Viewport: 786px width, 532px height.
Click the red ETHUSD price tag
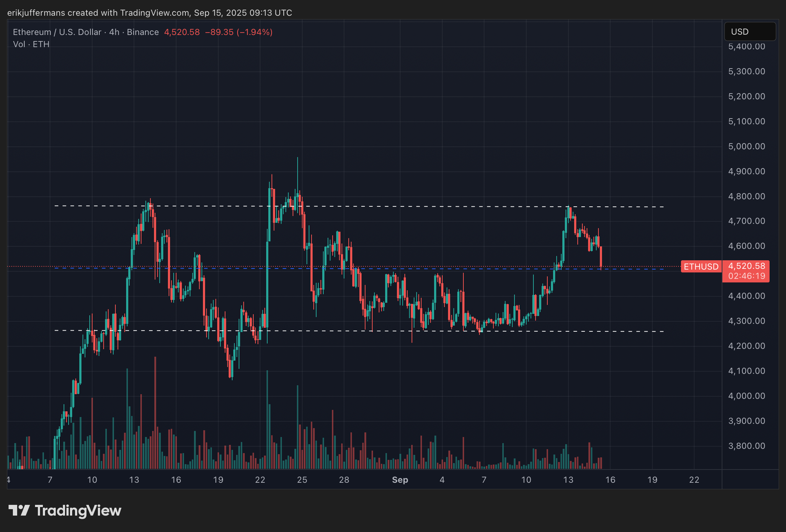pyautogui.click(x=701, y=267)
